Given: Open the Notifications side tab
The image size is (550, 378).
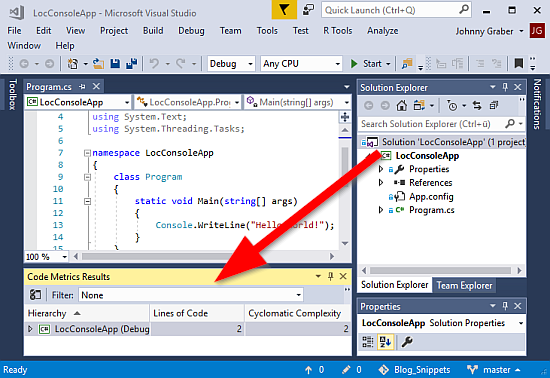Looking at the screenshot, I should [x=537, y=104].
